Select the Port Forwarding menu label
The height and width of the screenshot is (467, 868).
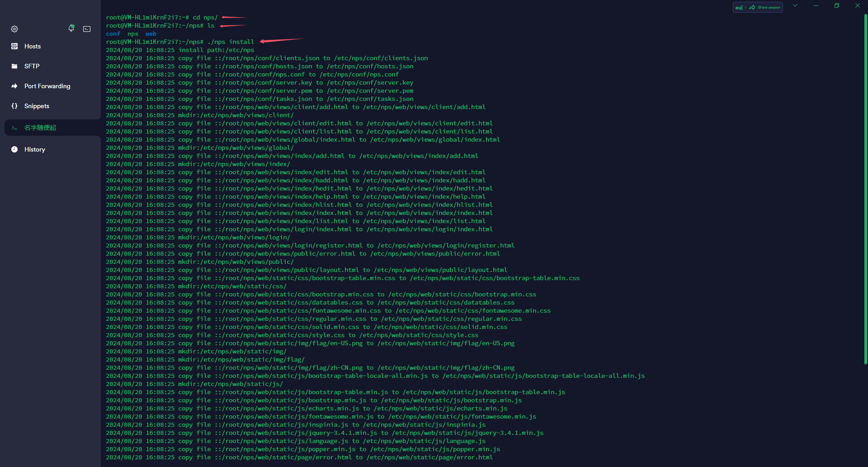pos(47,86)
